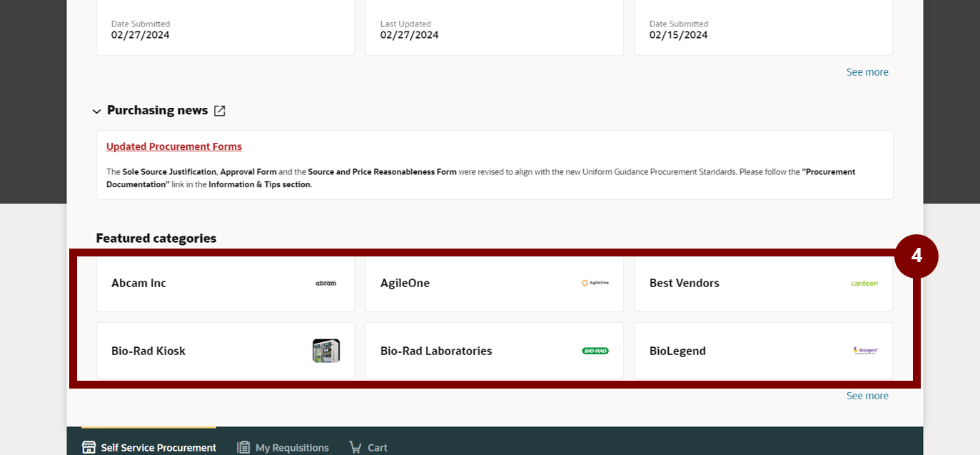
Task: Click the AgileOne logo icon
Action: click(595, 283)
